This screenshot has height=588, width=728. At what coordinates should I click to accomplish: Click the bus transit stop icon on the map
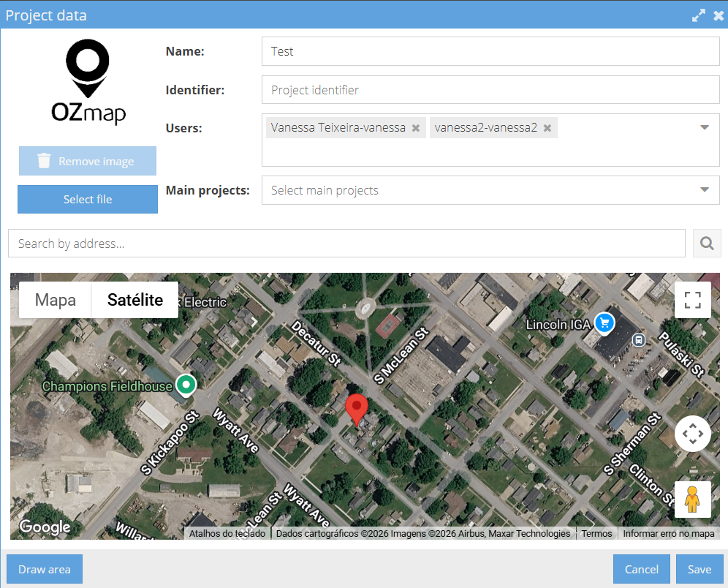(x=639, y=339)
